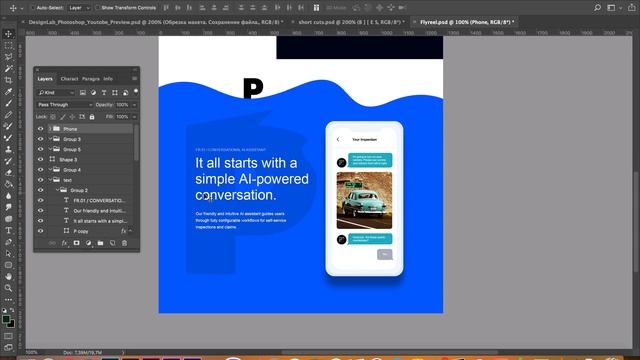Select the Crop tool

pyautogui.click(x=8, y=80)
